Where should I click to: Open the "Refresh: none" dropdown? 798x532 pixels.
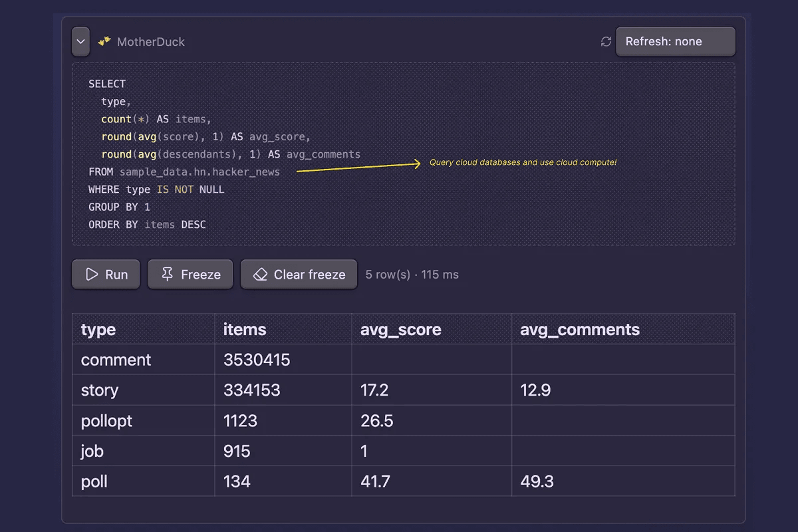pos(676,41)
